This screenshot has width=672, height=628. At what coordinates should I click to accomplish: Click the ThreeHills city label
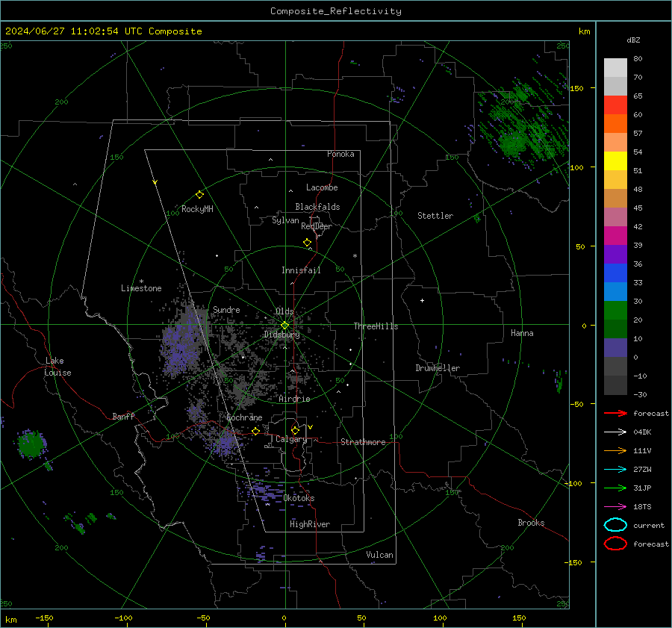pyautogui.click(x=376, y=326)
